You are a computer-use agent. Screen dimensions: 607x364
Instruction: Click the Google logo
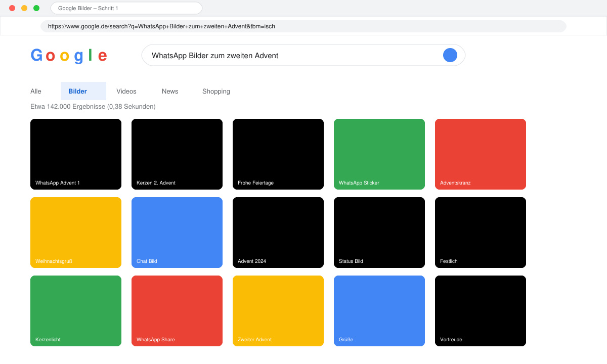[x=69, y=56]
